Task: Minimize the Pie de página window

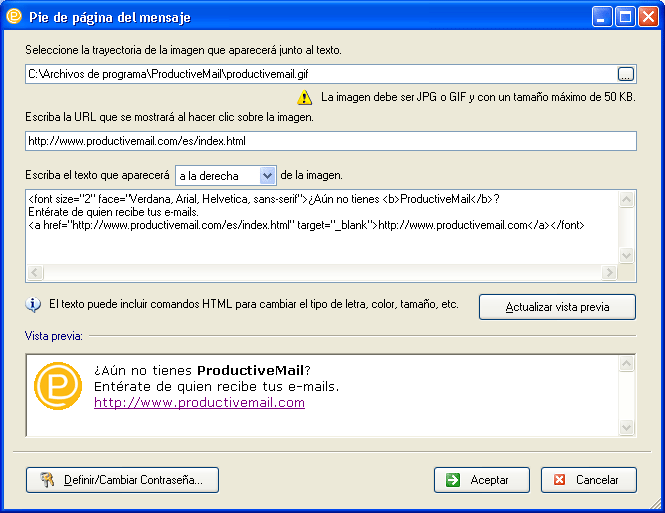Action: [602, 17]
